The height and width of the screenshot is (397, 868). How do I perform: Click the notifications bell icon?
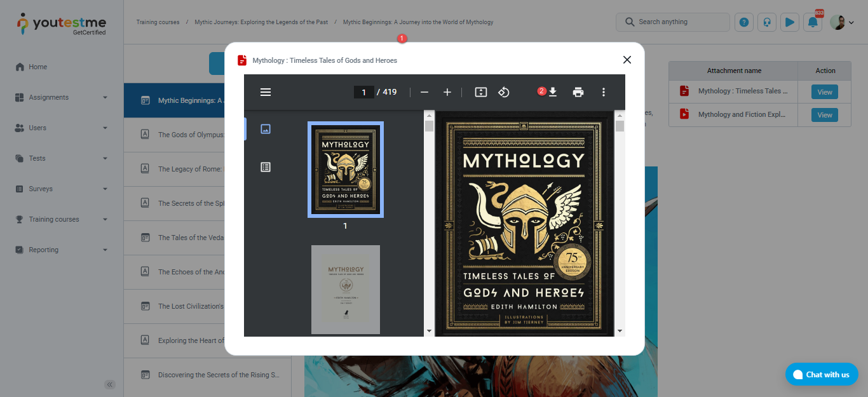813,22
